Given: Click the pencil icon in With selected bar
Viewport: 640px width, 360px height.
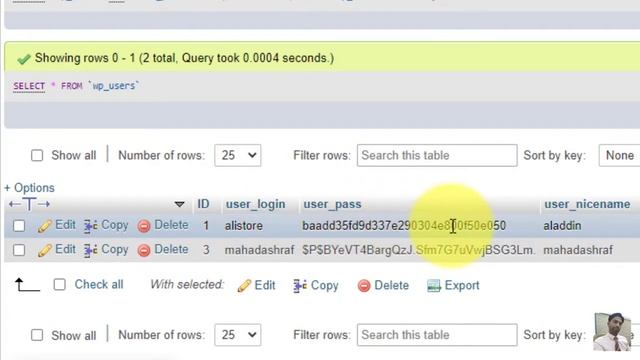Looking at the screenshot, I should tap(244, 286).
